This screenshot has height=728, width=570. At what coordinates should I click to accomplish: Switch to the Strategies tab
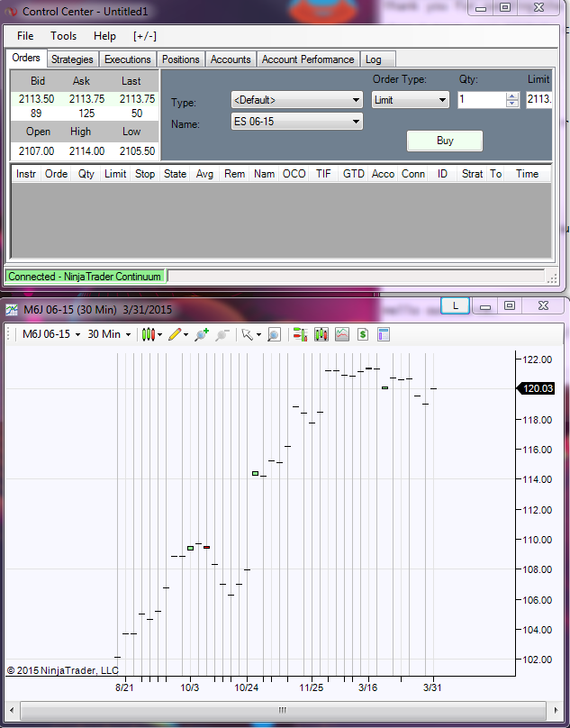(72, 59)
